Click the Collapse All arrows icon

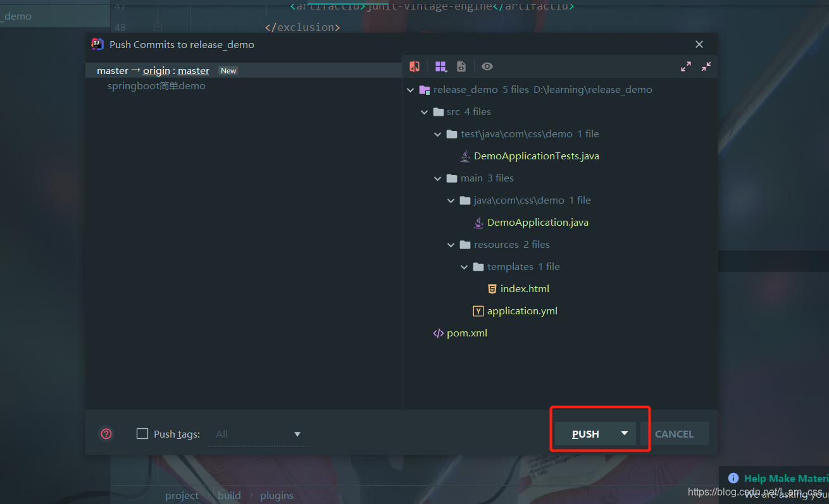[x=706, y=66]
